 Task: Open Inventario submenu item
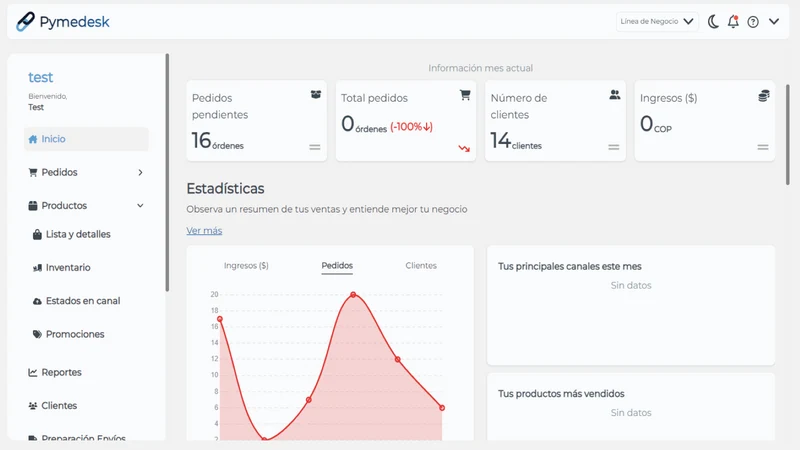[x=68, y=267]
